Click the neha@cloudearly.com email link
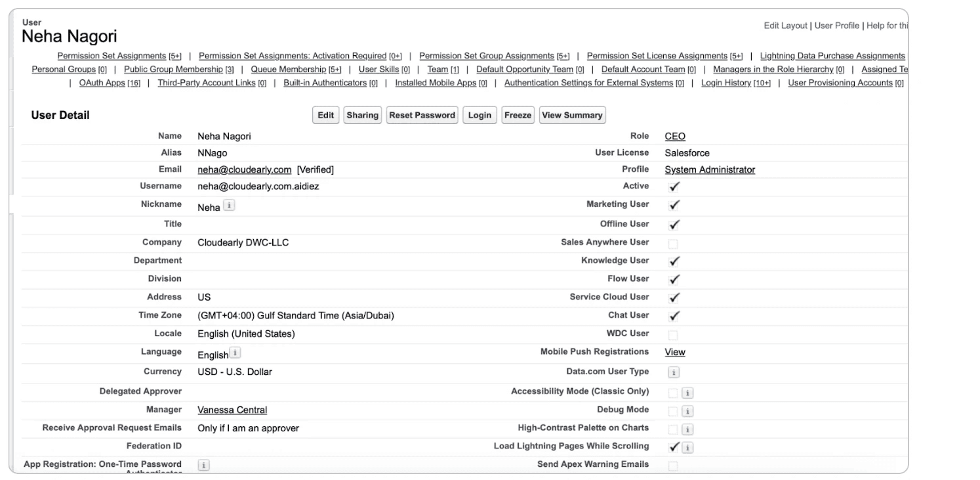This screenshot has height=480, width=980. pyautogui.click(x=244, y=169)
